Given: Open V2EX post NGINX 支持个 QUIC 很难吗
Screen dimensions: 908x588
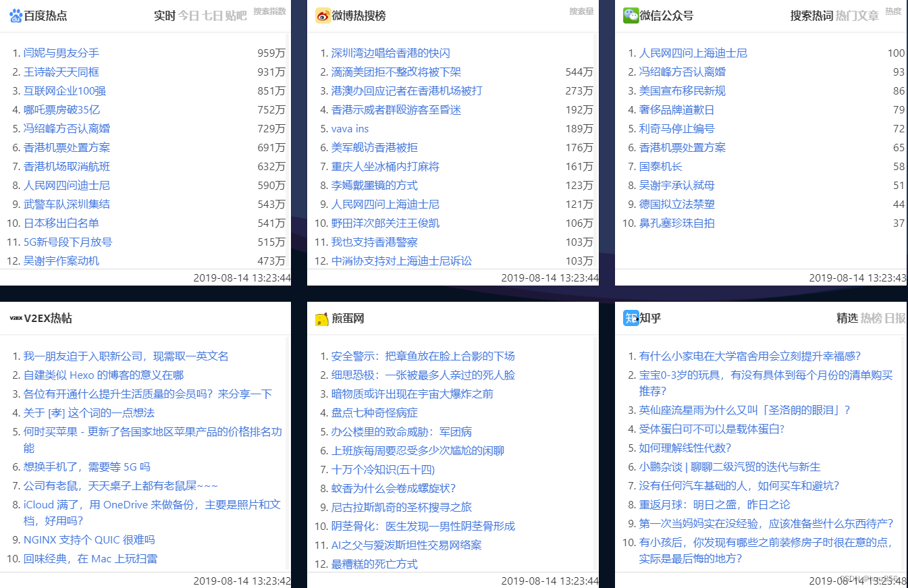Looking at the screenshot, I should tap(89, 539).
